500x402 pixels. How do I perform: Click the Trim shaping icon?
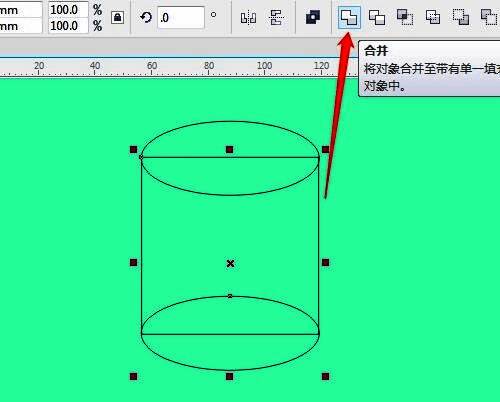[377, 17]
